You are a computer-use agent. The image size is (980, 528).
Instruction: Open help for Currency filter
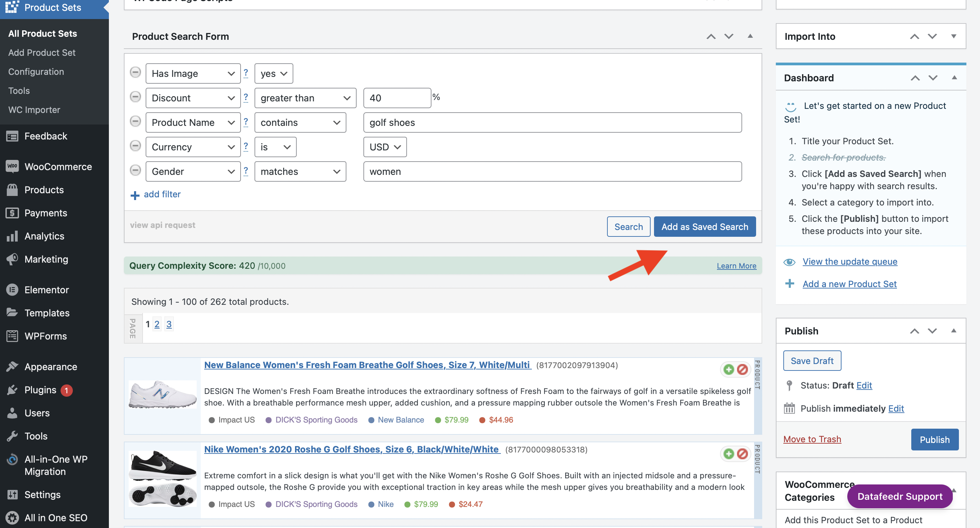246,146
